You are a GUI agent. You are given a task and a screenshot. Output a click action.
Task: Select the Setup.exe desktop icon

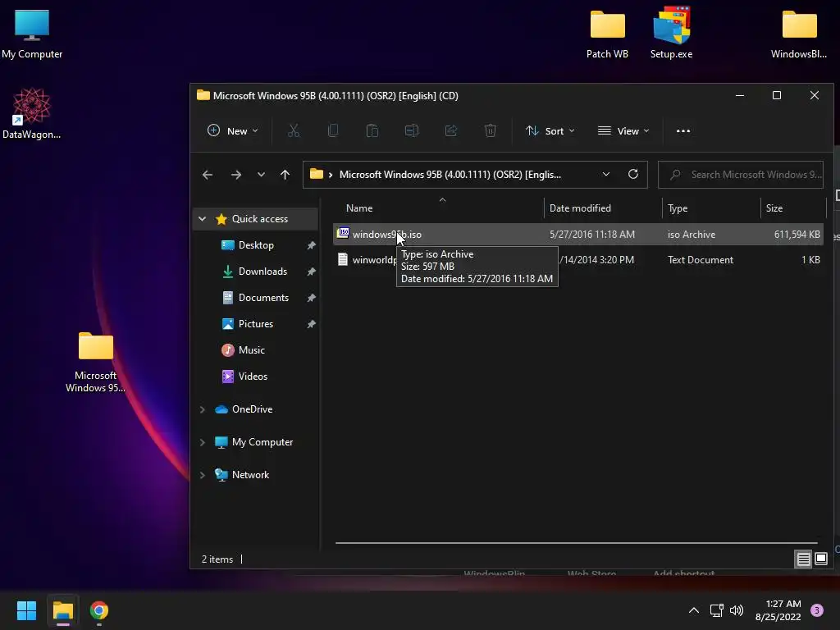point(671,32)
